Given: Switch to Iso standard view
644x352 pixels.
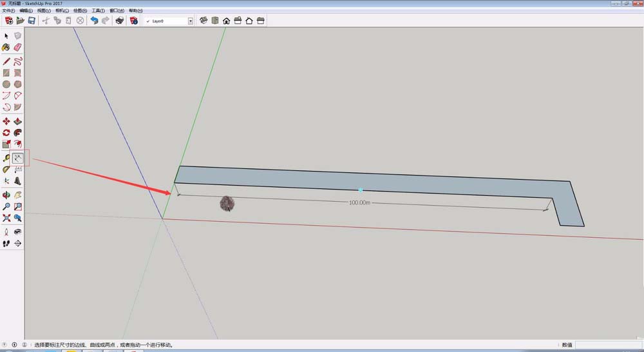Looking at the screenshot, I should click(x=204, y=21).
